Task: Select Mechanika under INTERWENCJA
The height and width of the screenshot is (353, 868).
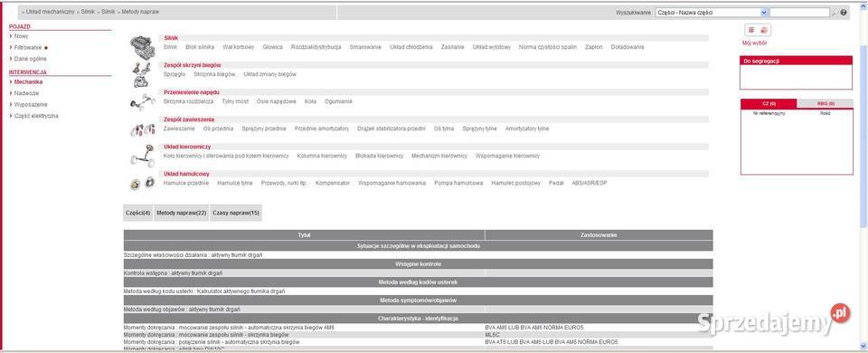Action: coord(28,82)
